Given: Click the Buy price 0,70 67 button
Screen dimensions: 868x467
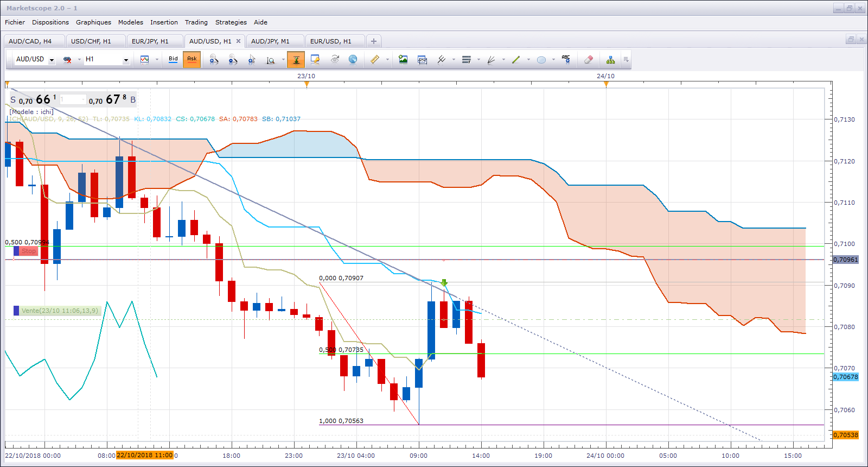Looking at the screenshot, I should (x=112, y=100).
